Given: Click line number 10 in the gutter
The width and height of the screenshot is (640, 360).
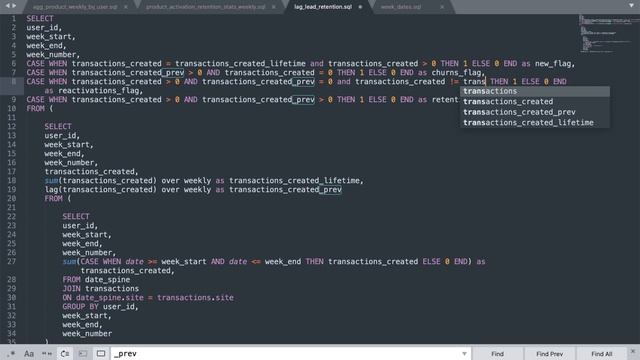Looking at the screenshot, I should tap(11, 109).
